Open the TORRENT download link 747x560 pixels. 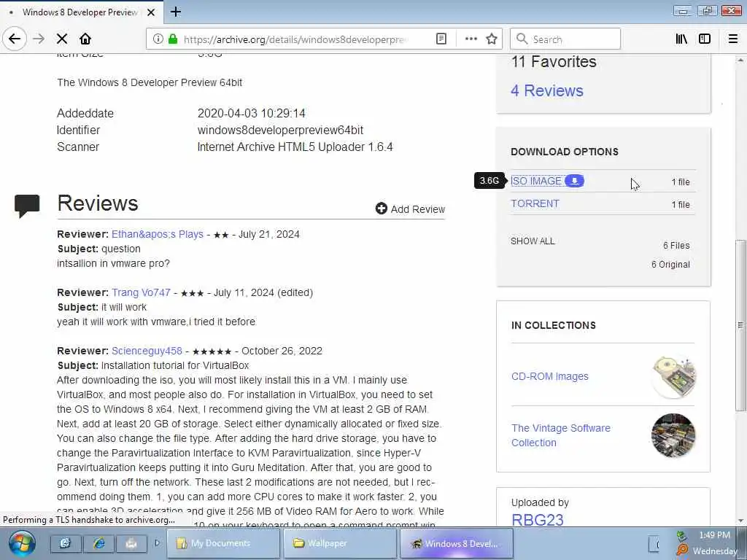[x=535, y=204]
